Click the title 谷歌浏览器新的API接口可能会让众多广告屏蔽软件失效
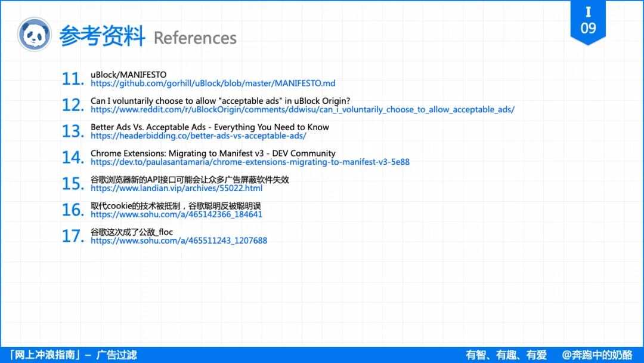This screenshot has height=363, width=644. pyautogui.click(x=190, y=180)
